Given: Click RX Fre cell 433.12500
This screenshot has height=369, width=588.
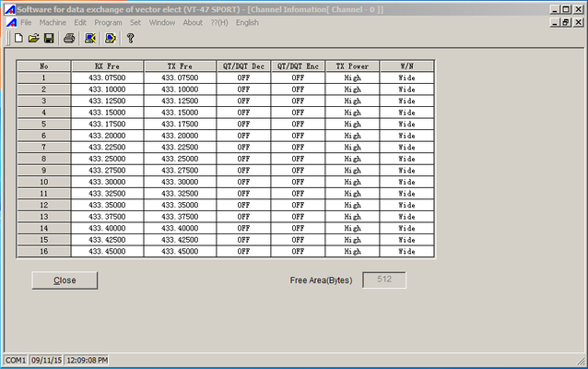Looking at the screenshot, I should pyautogui.click(x=107, y=101).
